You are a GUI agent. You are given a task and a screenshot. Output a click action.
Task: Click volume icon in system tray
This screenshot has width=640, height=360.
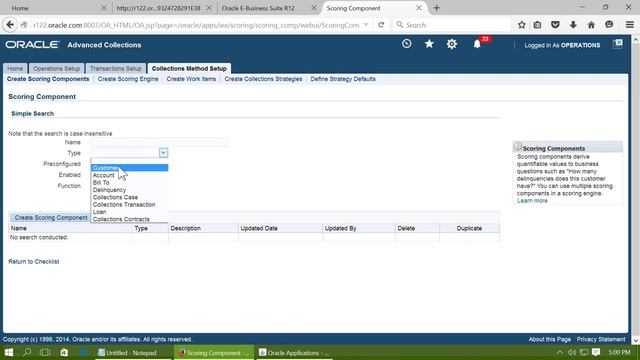tap(572, 352)
